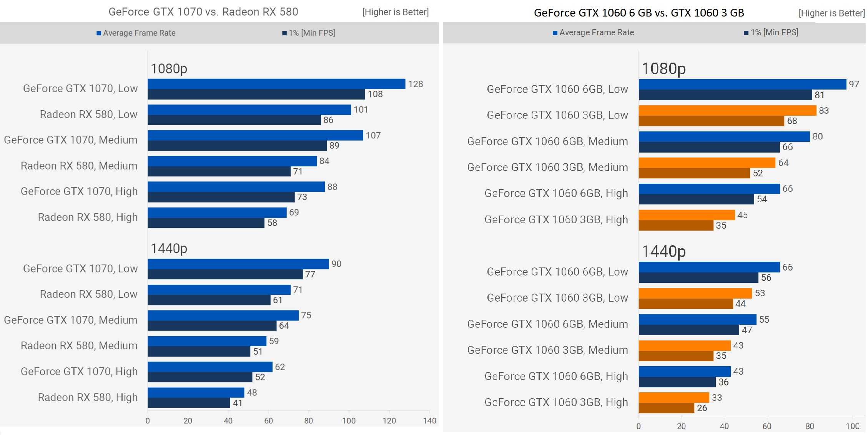Click the bar labeled 88 in left chart
The width and height of the screenshot is (868, 435).
point(236,187)
